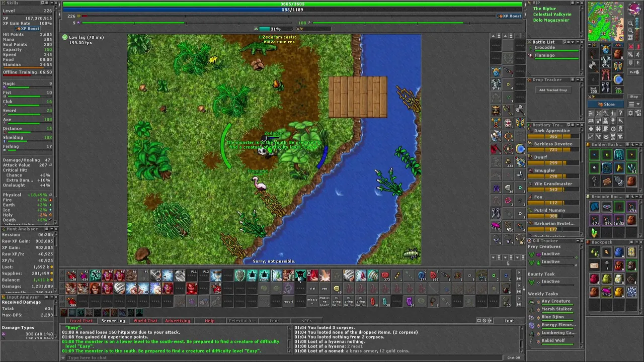Click the legs slot in inventory

coord(606,74)
